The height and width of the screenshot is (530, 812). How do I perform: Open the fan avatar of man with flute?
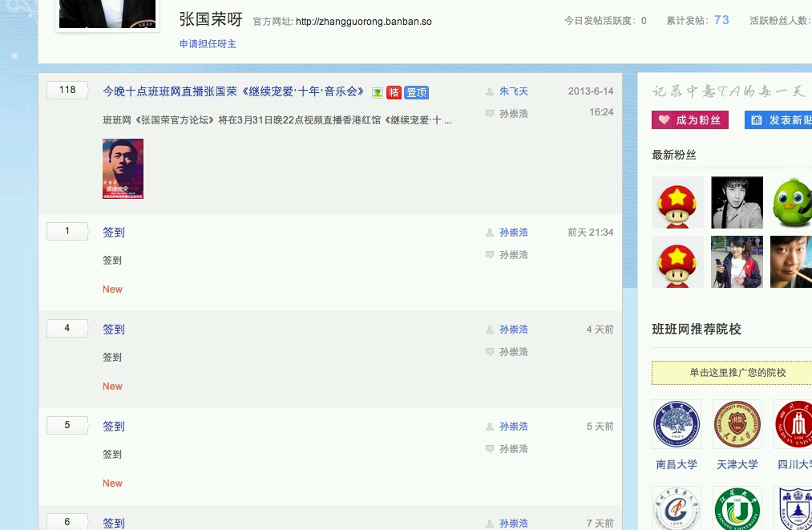[791, 261]
